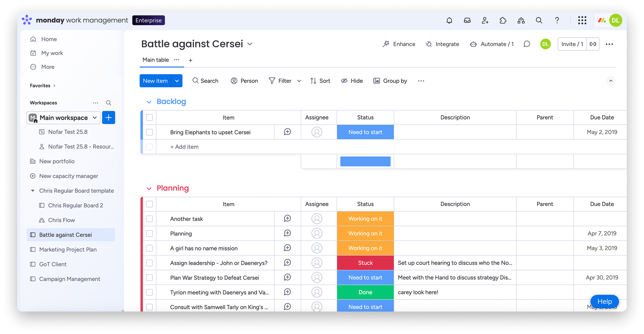Copy board link icon next to Invite

pyautogui.click(x=593, y=44)
